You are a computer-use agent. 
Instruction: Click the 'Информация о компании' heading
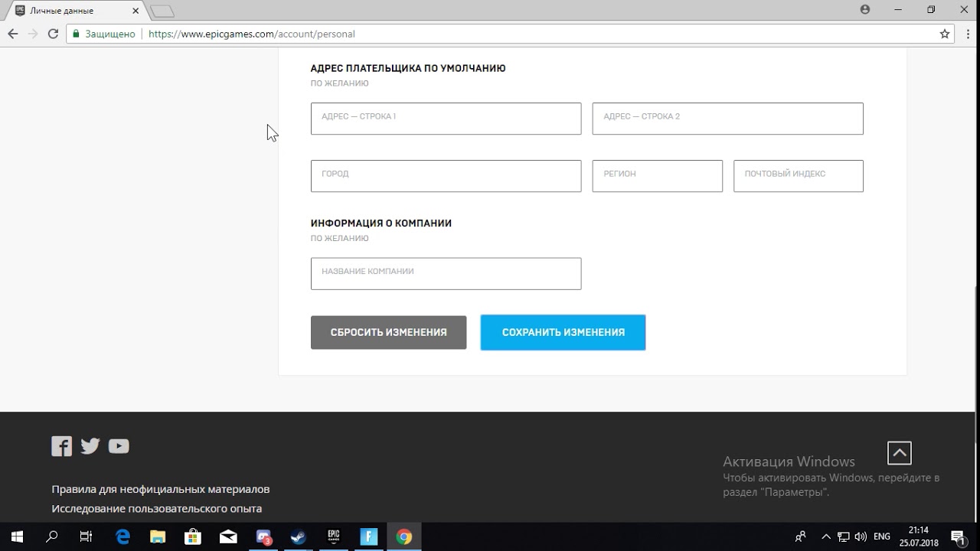click(381, 223)
